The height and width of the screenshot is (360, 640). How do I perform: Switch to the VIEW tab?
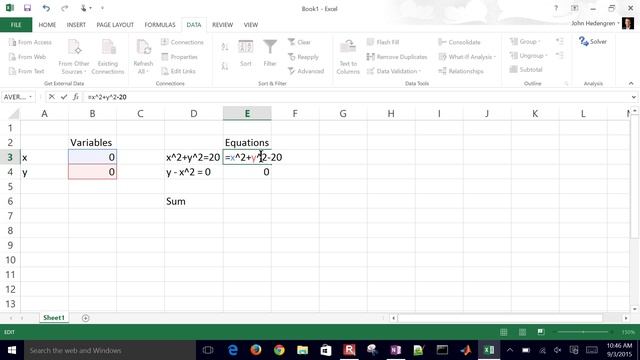coord(251,25)
